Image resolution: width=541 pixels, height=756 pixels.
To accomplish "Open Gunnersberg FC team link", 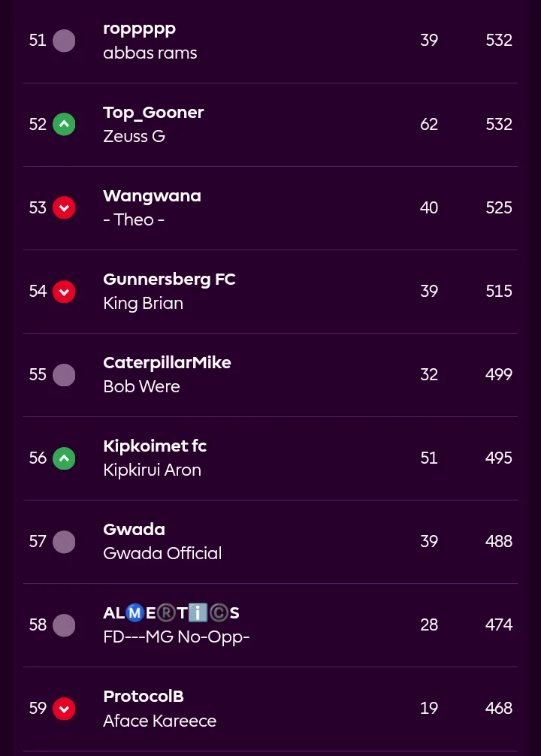I will tap(169, 279).
